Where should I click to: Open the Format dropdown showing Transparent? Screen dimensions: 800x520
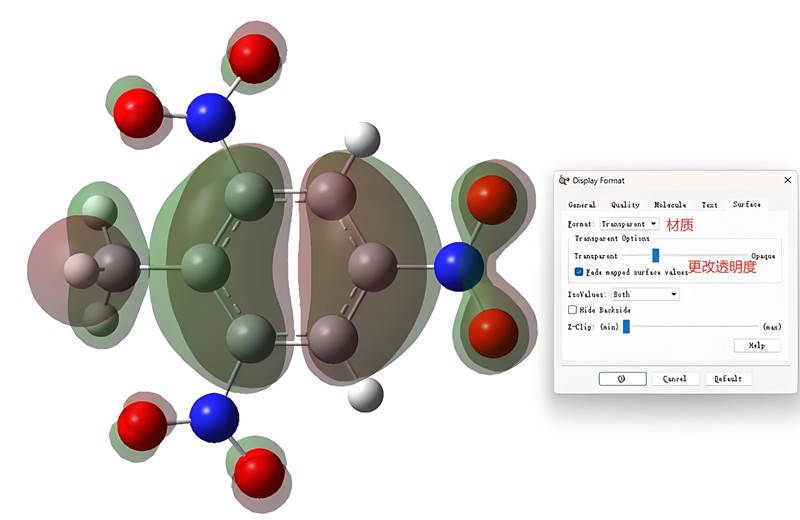click(x=630, y=224)
